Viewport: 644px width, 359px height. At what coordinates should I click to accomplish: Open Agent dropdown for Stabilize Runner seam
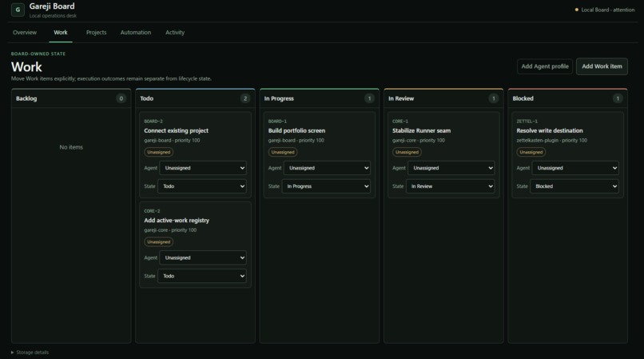pyautogui.click(x=451, y=168)
